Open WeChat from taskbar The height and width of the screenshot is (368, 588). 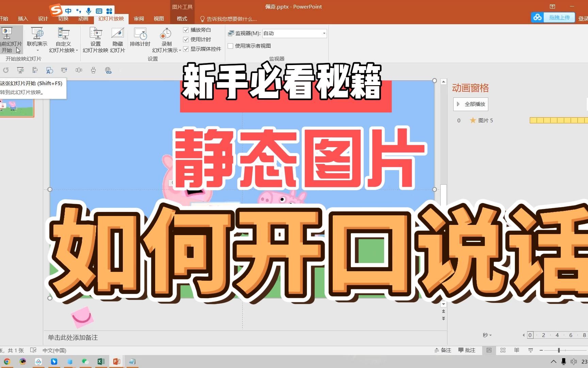[85, 362]
